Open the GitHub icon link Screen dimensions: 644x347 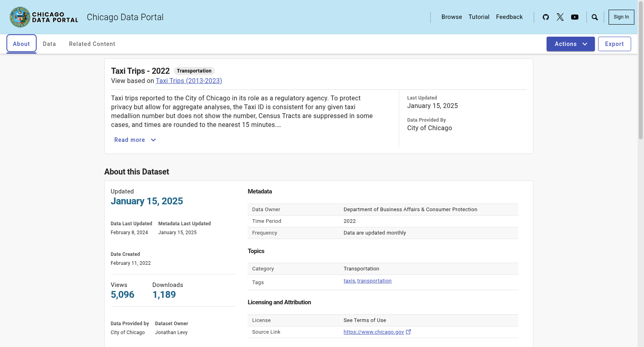coord(546,17)
